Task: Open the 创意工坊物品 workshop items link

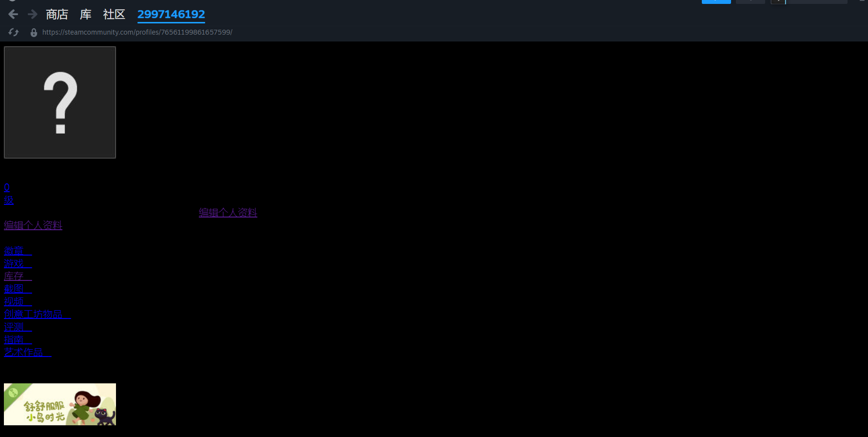Action: pyautogui.click(x=38, y=314)
